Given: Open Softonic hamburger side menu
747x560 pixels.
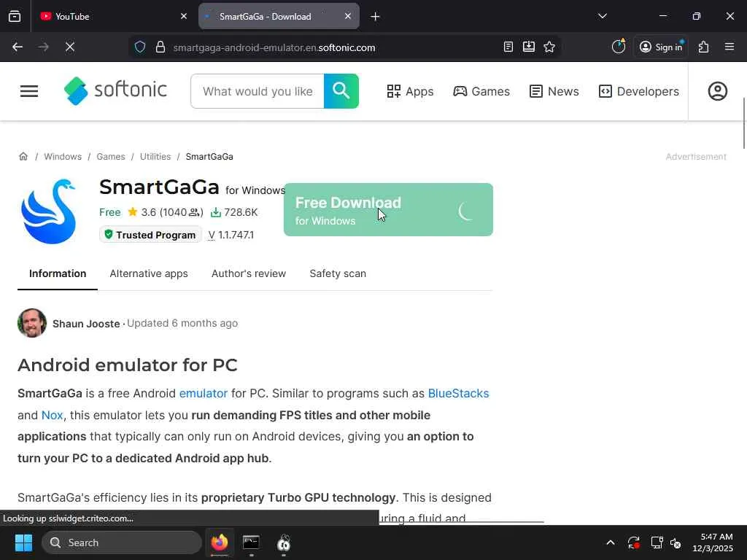Looking at the screenshot, I should point(29,91).
